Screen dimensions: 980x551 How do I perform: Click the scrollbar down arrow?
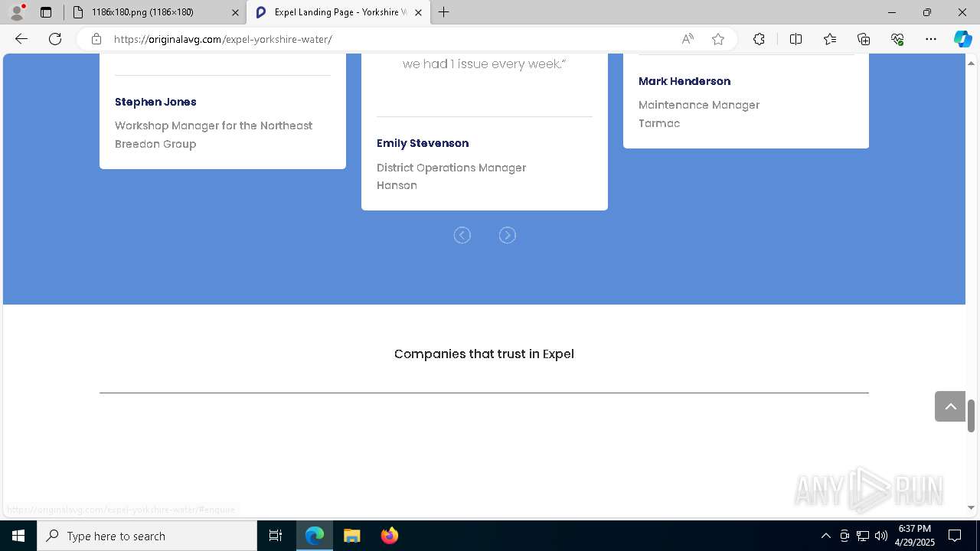(972, 507)
